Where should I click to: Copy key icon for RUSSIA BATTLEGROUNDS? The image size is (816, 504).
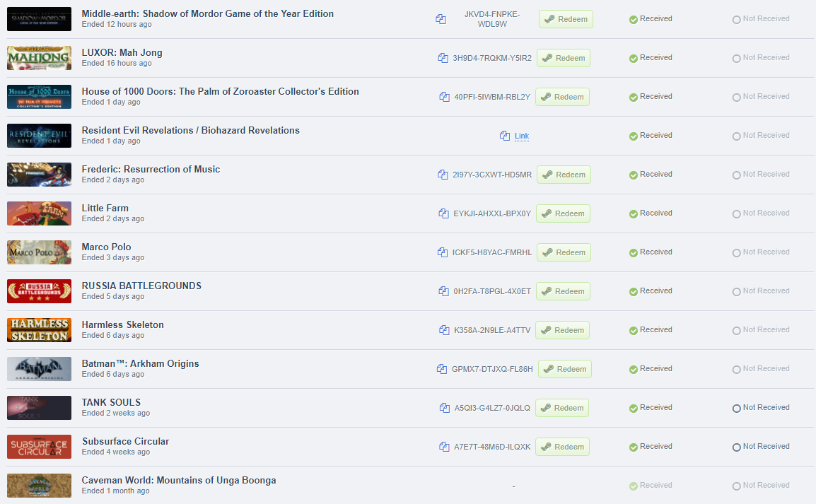[x=444, y=291]
